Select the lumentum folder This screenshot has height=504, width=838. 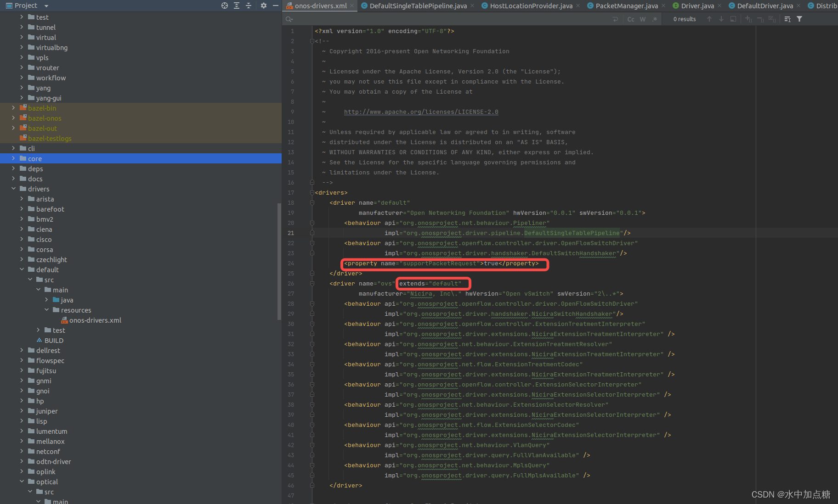point(51,431)
